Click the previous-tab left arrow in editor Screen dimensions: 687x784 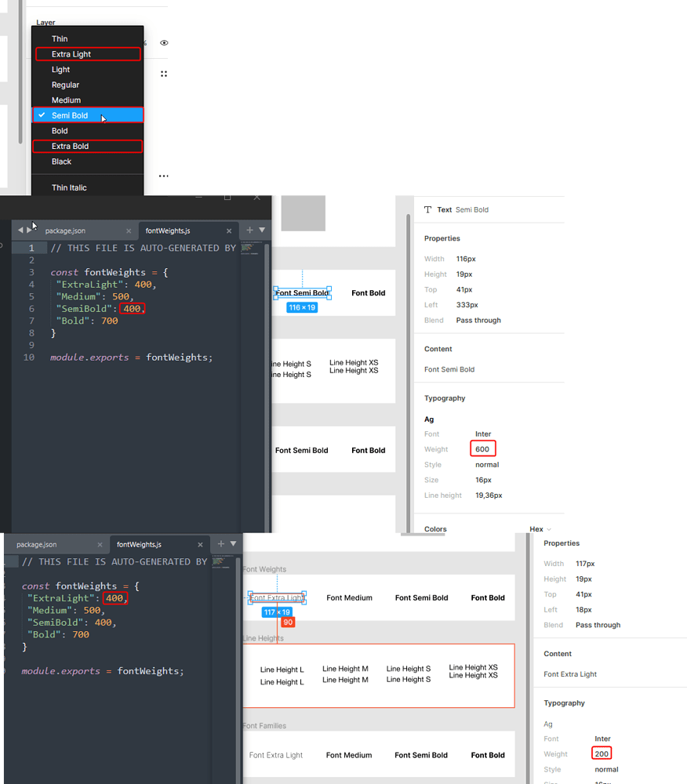point(20,230)
